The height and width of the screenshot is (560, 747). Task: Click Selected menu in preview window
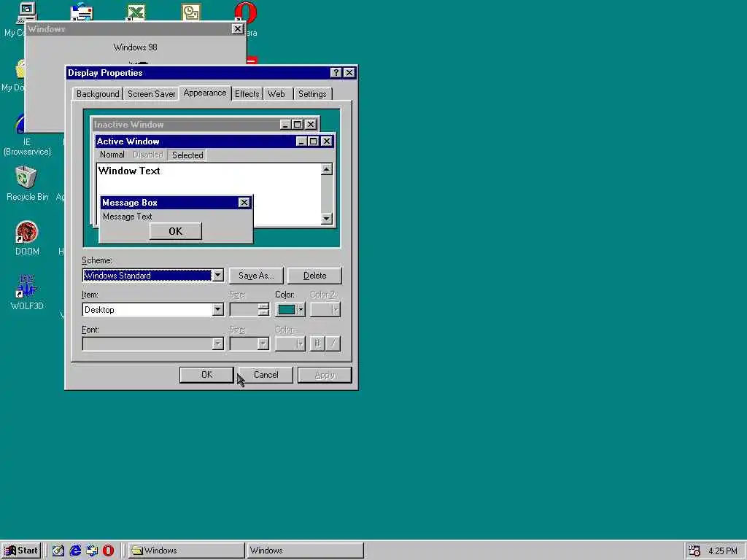pos(187,155)
